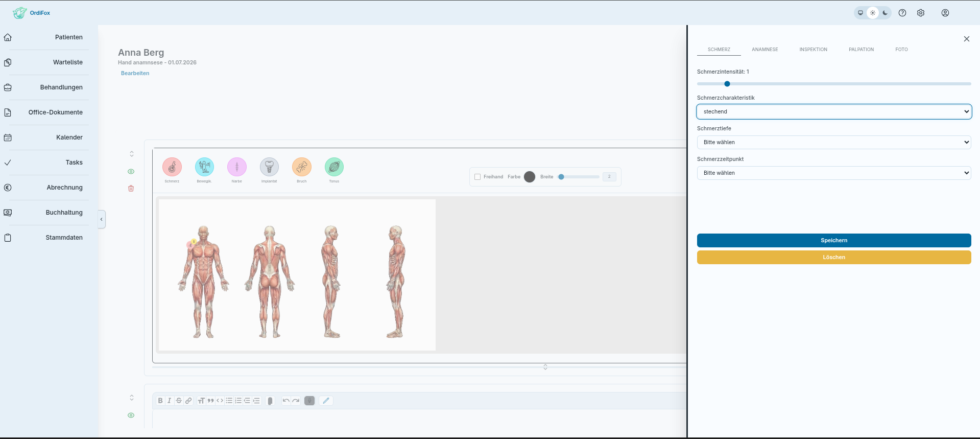980x439 pixels.
Task: Click the heading text-size icon
Action: (201, 401)
